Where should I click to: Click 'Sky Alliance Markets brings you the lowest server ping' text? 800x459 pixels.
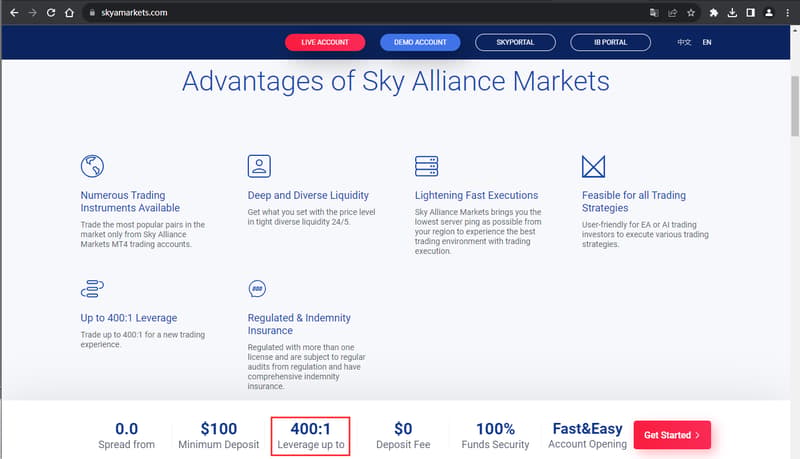478,232
